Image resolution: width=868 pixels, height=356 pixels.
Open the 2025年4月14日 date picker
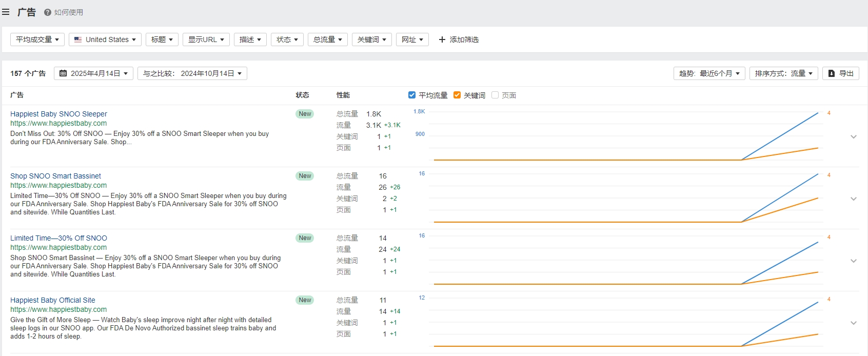click(93, 73)
